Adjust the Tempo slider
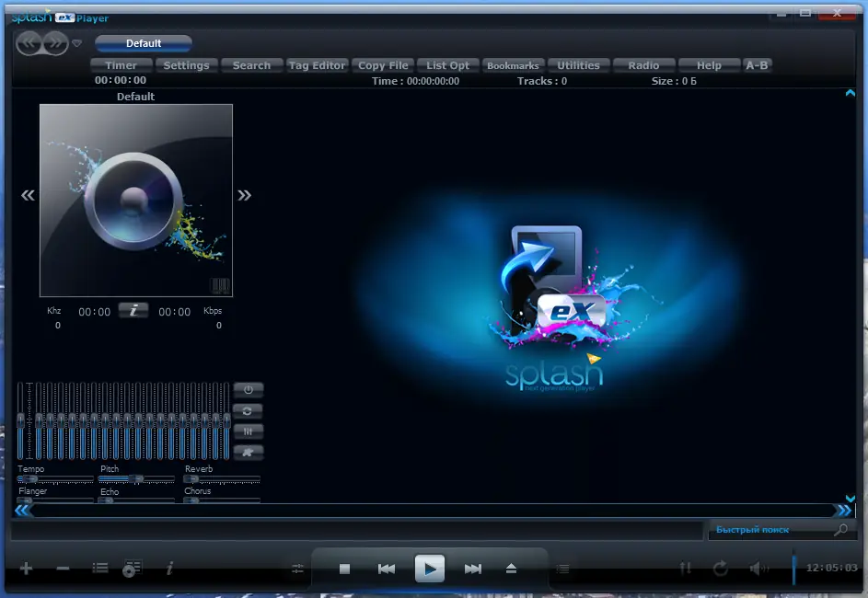Screen dimensions: 868x598 coord(55,479)
